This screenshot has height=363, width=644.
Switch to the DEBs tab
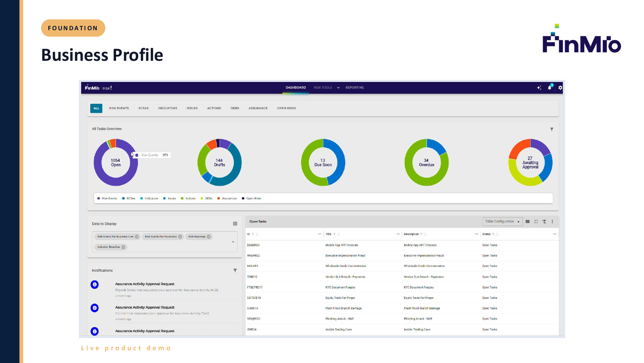point(234,108)
